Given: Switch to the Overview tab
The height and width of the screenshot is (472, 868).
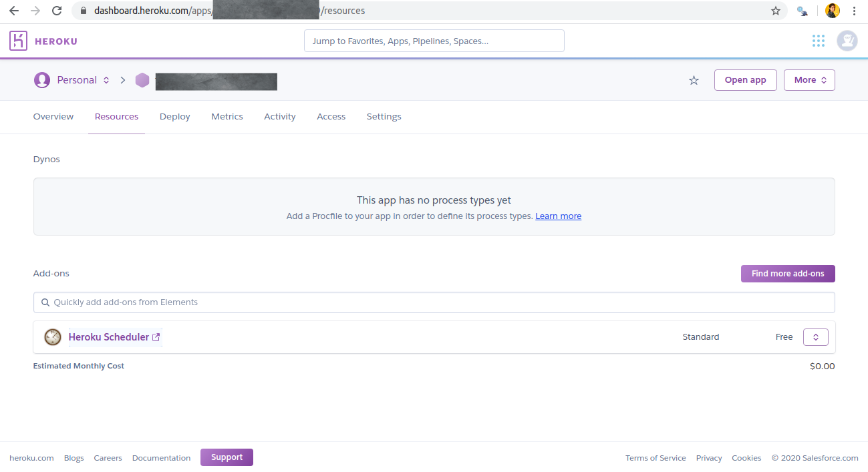Looking at the screenshot, I should (53, 116).
